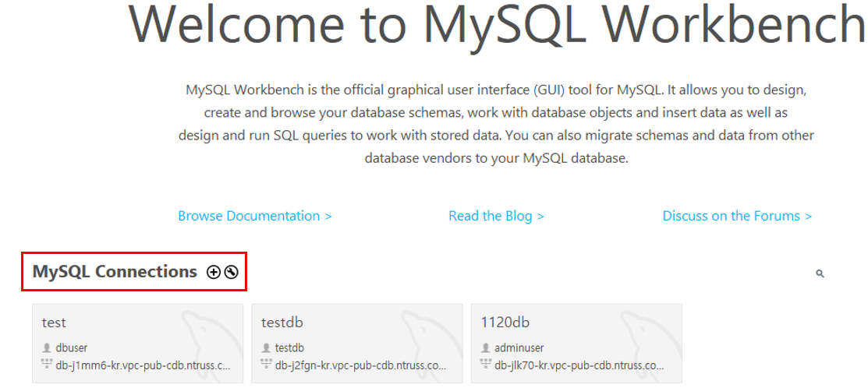The height and width of the screenshot is (388, 868).
Task: Click user icon beside dbuser
Action: pyautogui.click(x=47, y=347)
